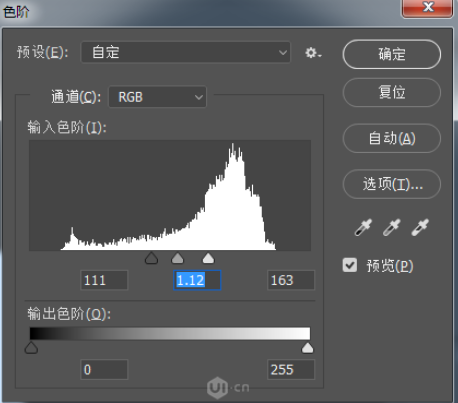Click the output gradient bar
This screenshot has height=403, width=458.
coord(170,333)
